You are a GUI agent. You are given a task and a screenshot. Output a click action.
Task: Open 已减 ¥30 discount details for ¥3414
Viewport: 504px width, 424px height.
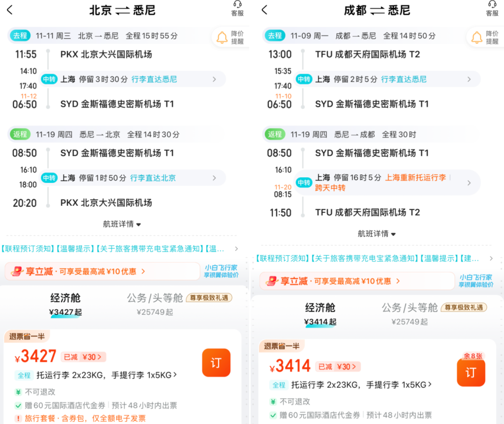point(338,367)
